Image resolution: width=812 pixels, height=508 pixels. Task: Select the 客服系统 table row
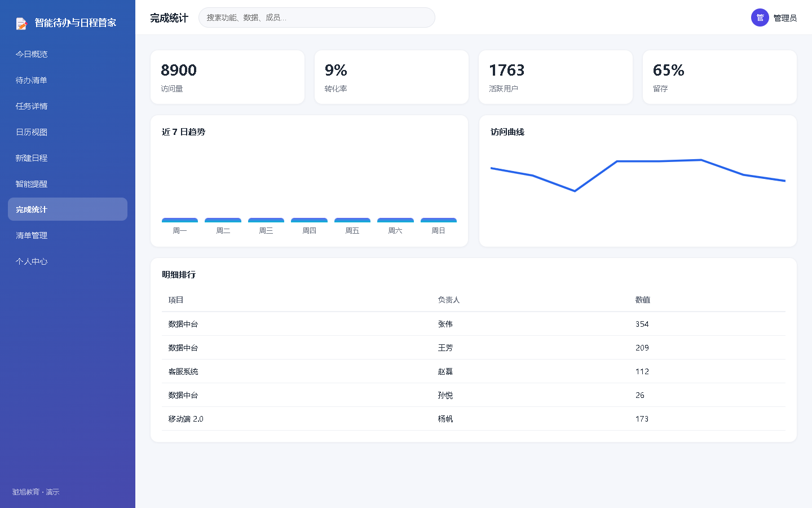point(474,371)
